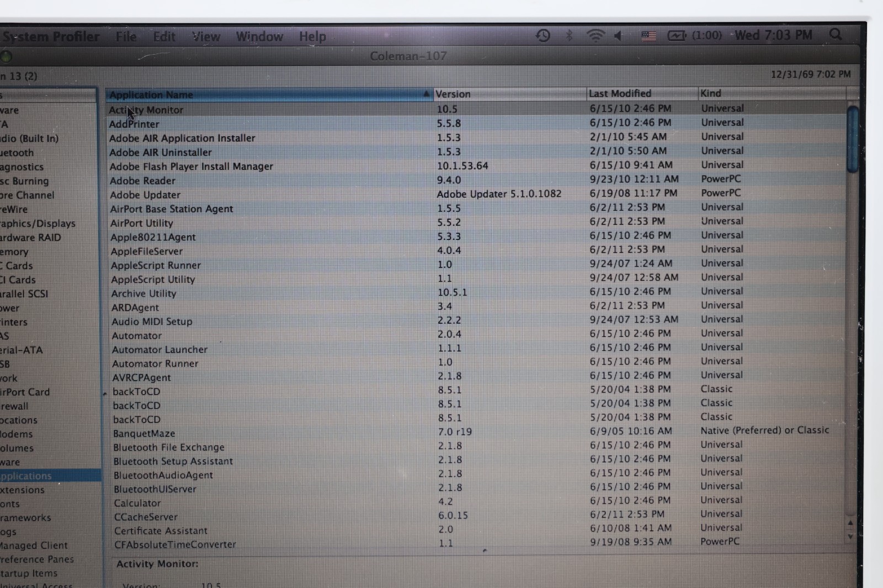Select Frameworks in the sidebar
883x588 pixels.
[x=50, y=517]
